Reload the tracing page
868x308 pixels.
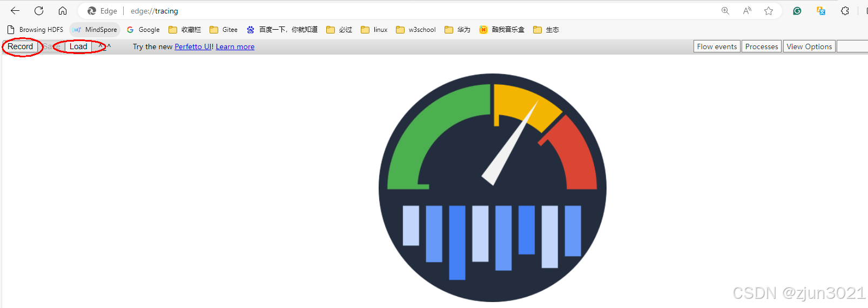[39, 11]
